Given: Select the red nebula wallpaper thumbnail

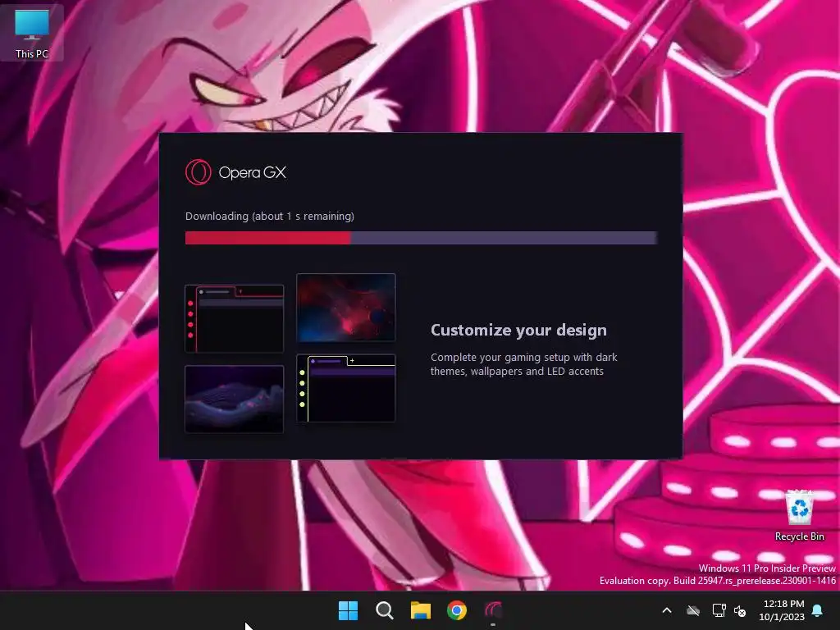Looking at the screenshot, I should click(x=346, y=308).
